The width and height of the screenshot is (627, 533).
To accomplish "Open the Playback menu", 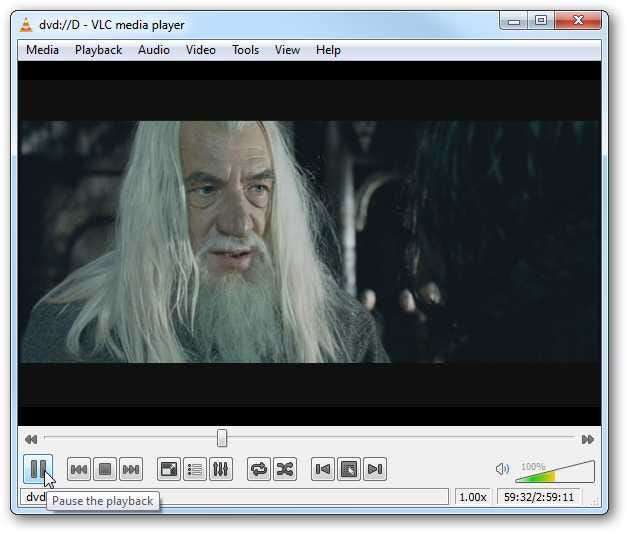I will pyautogui.click(x=98, y=50).
